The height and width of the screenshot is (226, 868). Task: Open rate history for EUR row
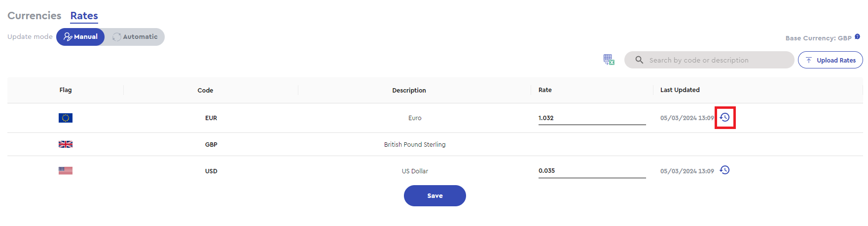tap(724, 117)
